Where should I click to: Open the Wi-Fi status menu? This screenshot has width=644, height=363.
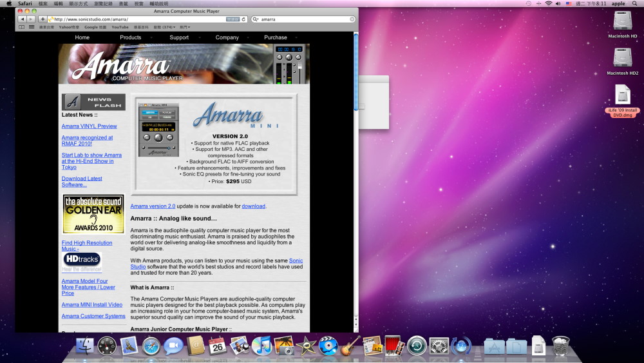click(548, 3)
